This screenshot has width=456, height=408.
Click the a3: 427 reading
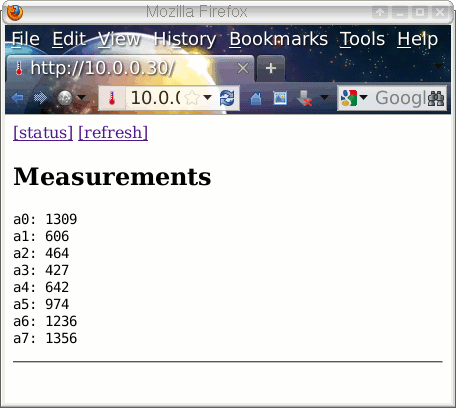click(x=41, y=270)
